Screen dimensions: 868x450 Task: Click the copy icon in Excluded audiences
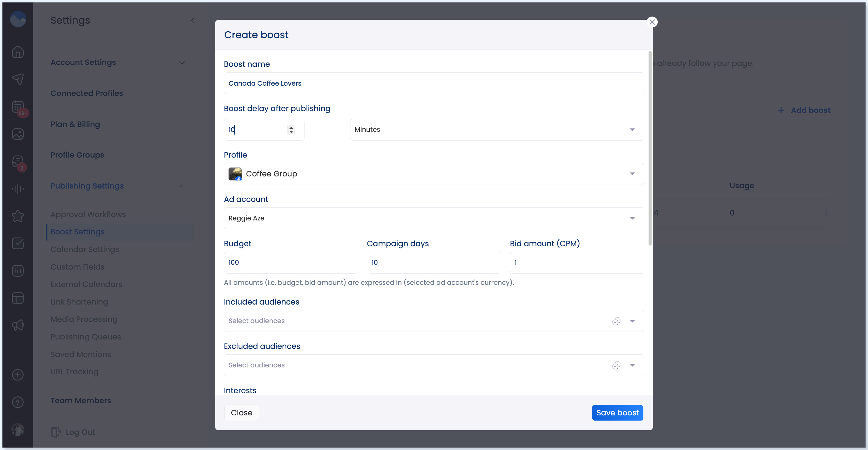tap(616, 365)
